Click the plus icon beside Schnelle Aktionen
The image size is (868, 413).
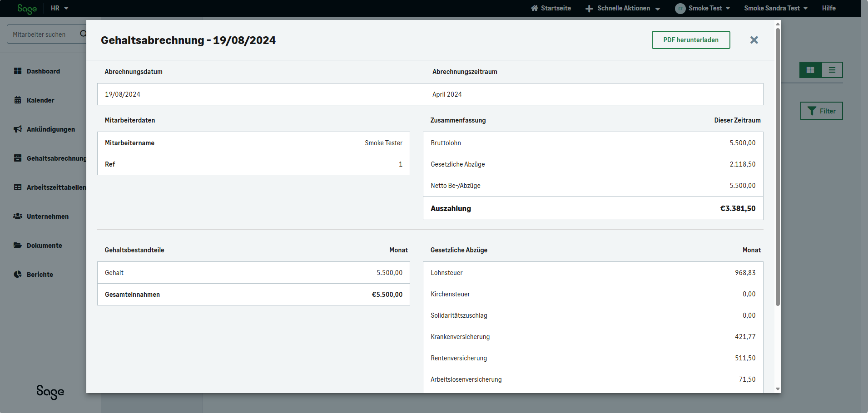click(x=589, y=9)
